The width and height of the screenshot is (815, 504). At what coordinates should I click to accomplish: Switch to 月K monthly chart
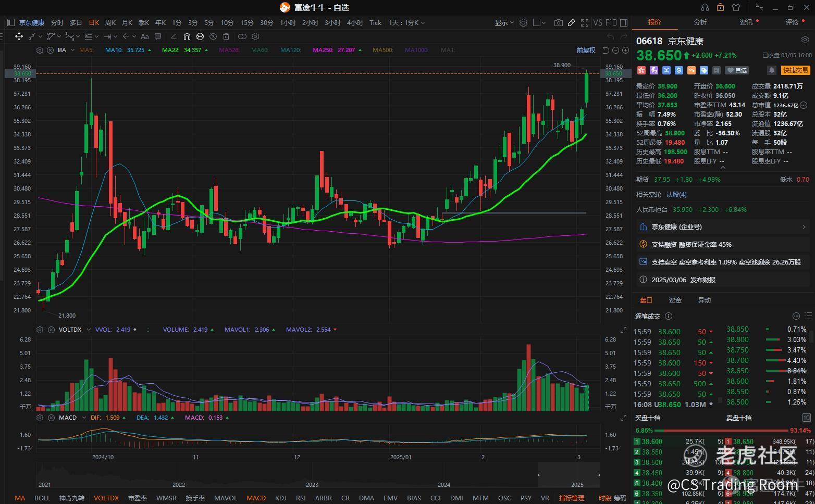127,23
